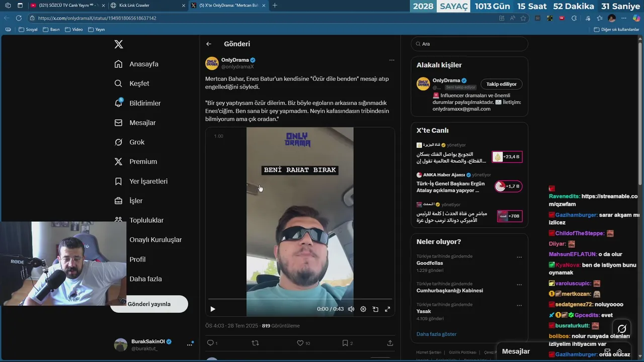Open Video bookmarks folder
The width and height of the screenshot is (644, 362).
coord(74,30)
